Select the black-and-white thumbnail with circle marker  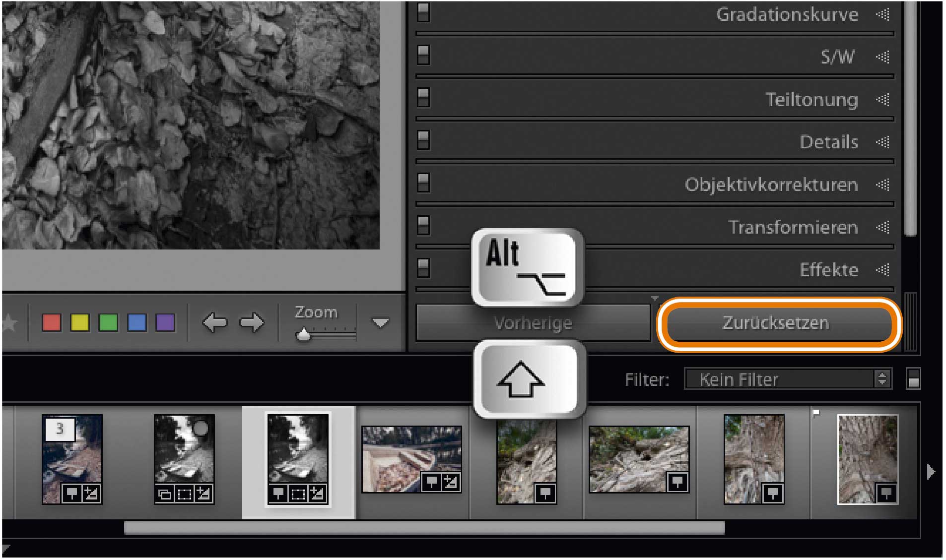click(184, 459)
